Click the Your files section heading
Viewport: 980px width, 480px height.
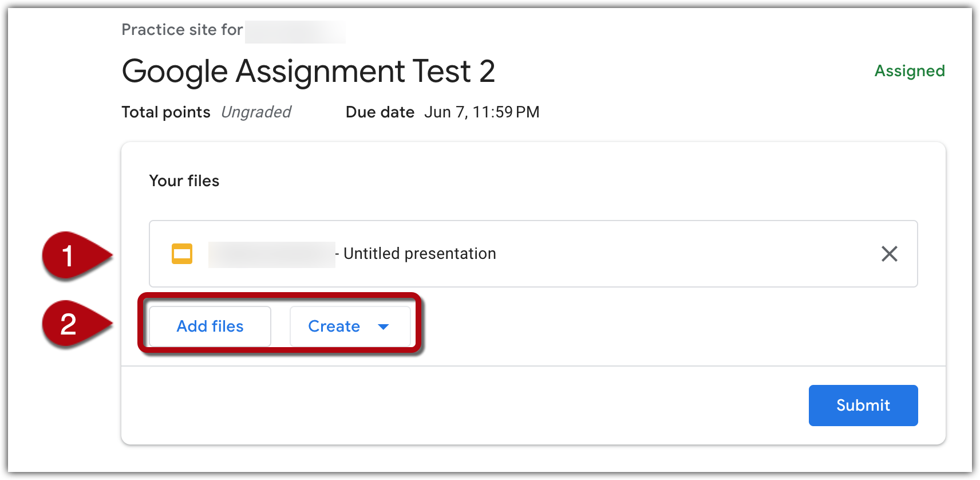coord(184,180)
